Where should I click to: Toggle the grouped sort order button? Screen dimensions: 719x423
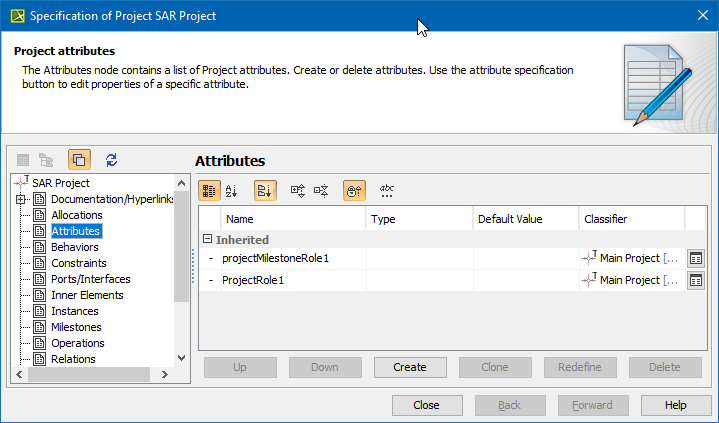(x=265, y=190)
